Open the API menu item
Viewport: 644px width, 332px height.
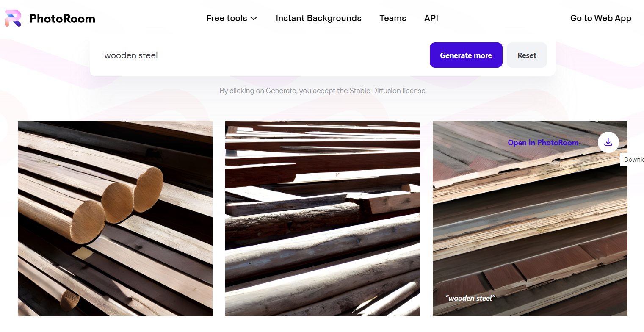tap(431, 18)
